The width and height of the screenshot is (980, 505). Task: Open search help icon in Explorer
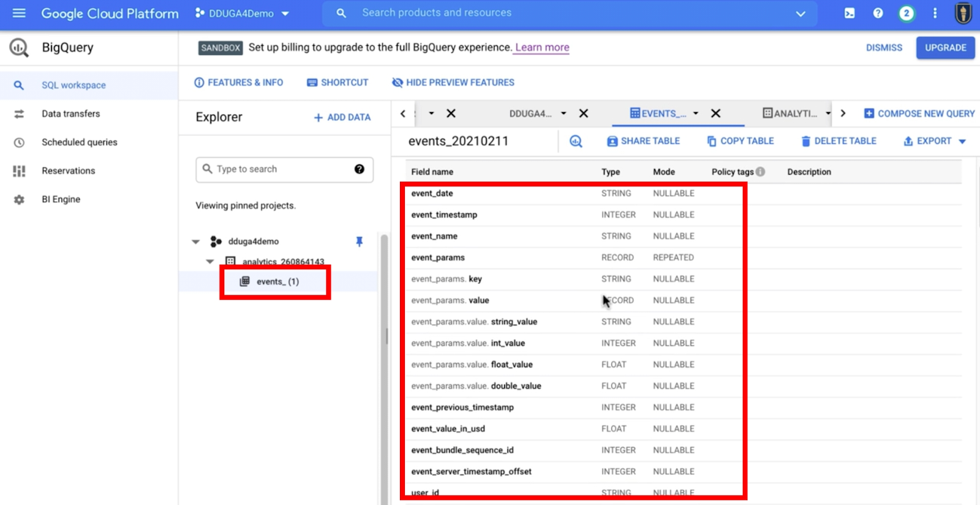360,169
